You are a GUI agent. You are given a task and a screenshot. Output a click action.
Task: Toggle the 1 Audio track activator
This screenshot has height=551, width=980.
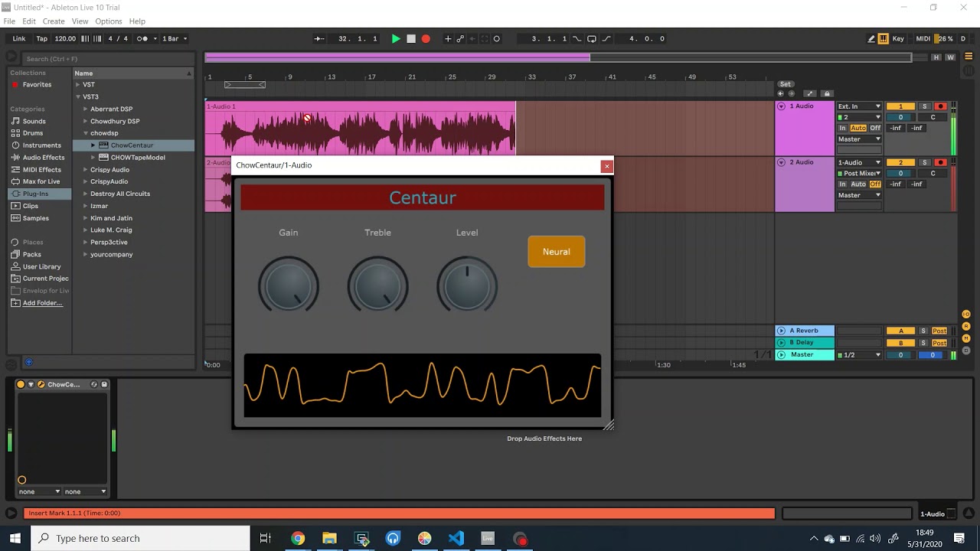(x=900, y=106)
